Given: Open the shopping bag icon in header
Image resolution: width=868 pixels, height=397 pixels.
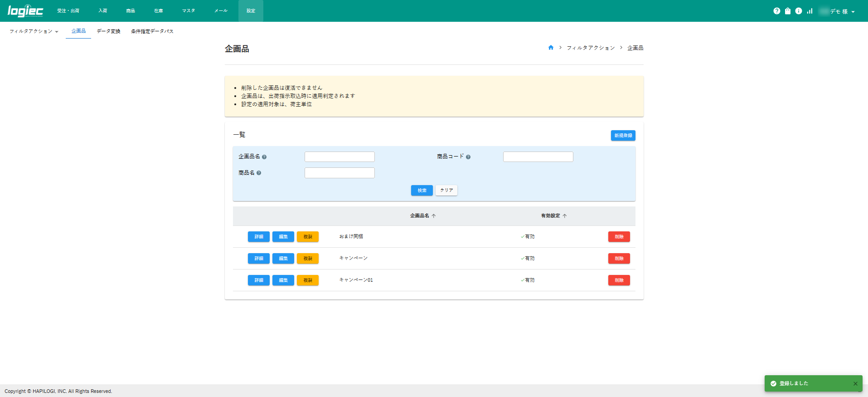Looking at the screenshot, I should [788, 11].
